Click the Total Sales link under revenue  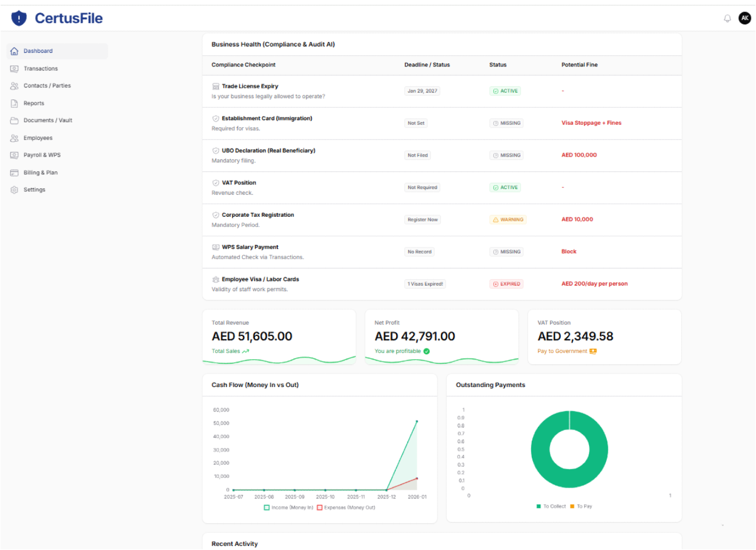coord(225,351)
